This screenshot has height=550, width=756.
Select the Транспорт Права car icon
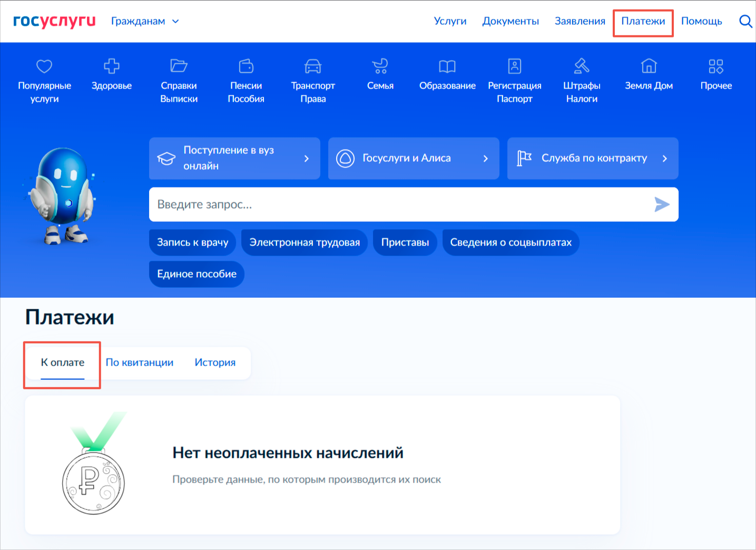(x=313, y=66)
